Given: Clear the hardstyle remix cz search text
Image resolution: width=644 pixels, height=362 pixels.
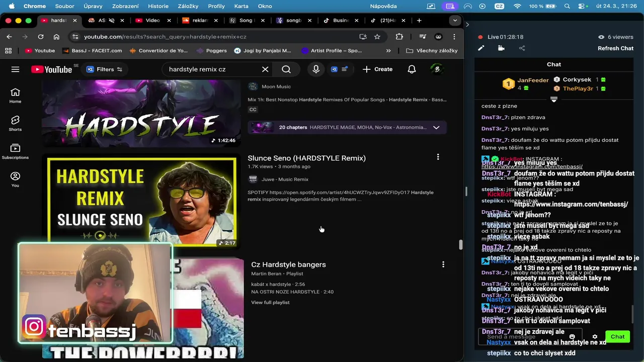Looking at the screenshot, I should (x=265, y=69).
